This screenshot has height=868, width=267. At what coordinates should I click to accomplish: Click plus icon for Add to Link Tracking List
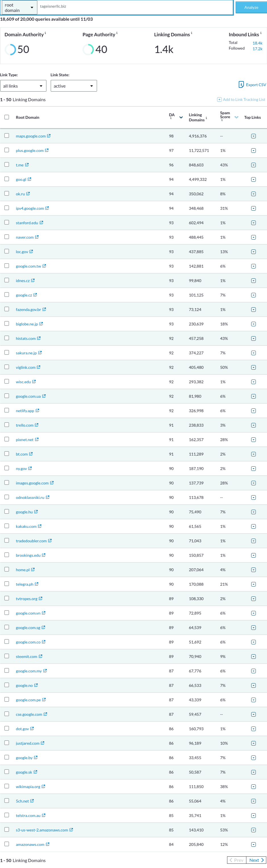click(x=219, y=99)
